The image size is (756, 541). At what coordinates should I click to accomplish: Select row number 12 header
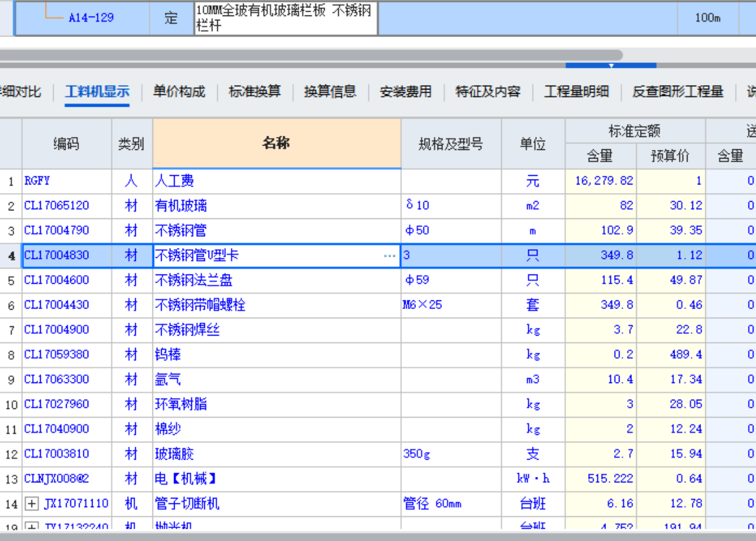click(11, 454)
